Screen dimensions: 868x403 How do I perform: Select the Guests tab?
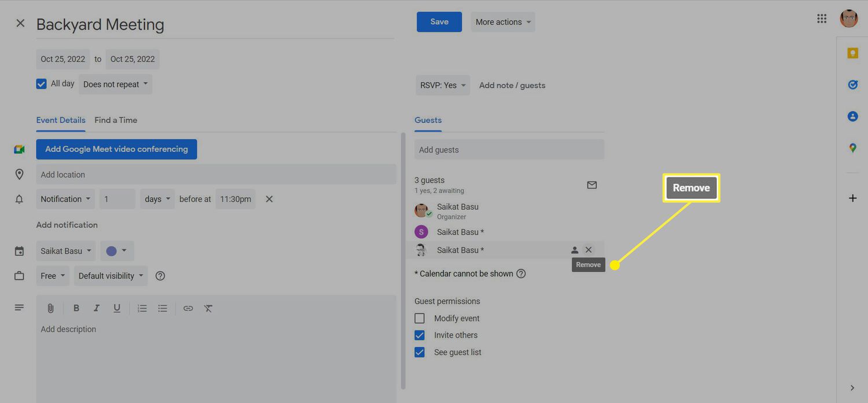[x=428, y=120]
